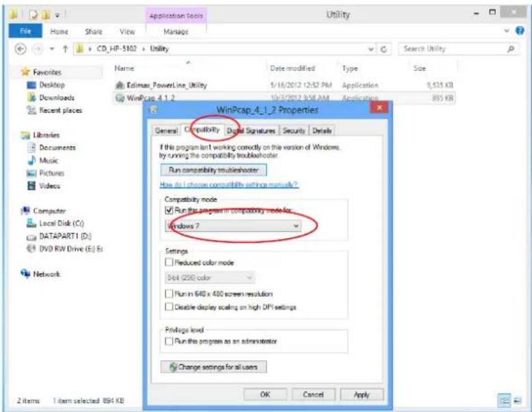Click CD_HP-5102 in the address path
Image resolution: width=532 pixels, height=412 pixels.
116,49
